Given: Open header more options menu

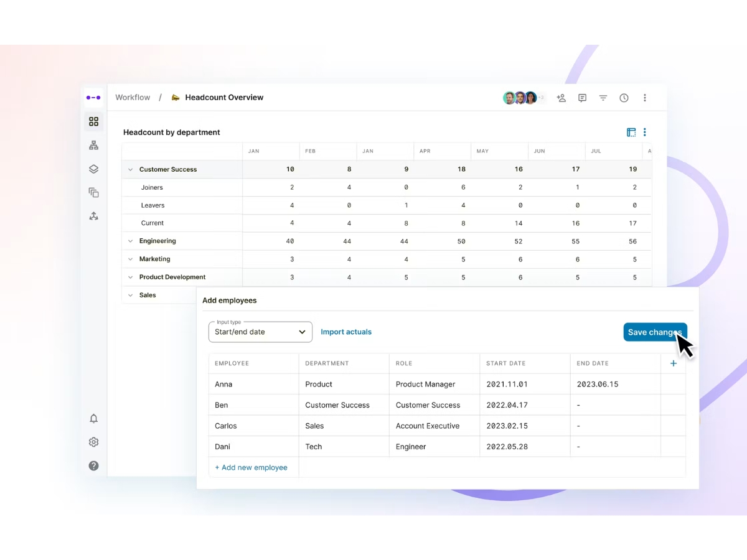Looking at the screenshot, I should click(645, 98).
